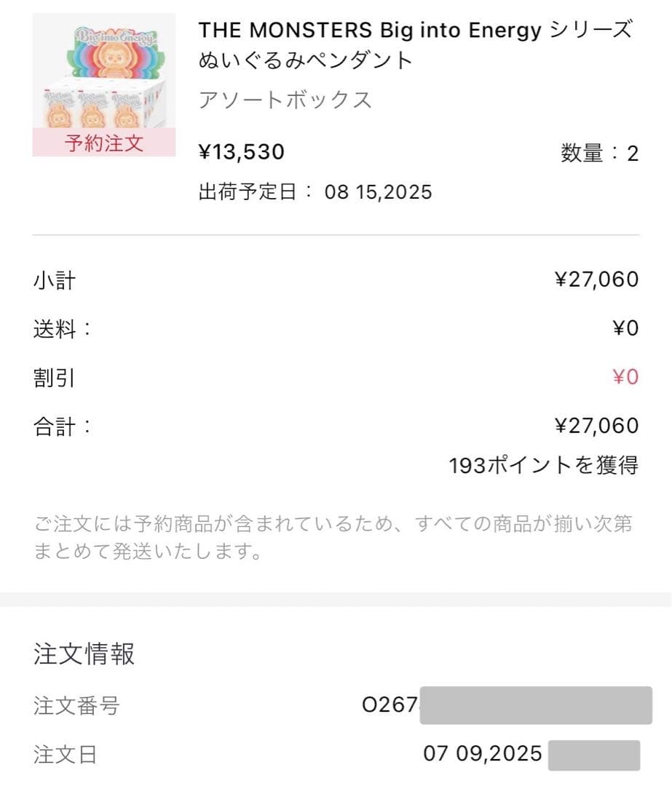Select the ¥27,060 subtotal amount
Image resolution: width=672 pixels, height=786 pixels.
(x=596, y=279)
